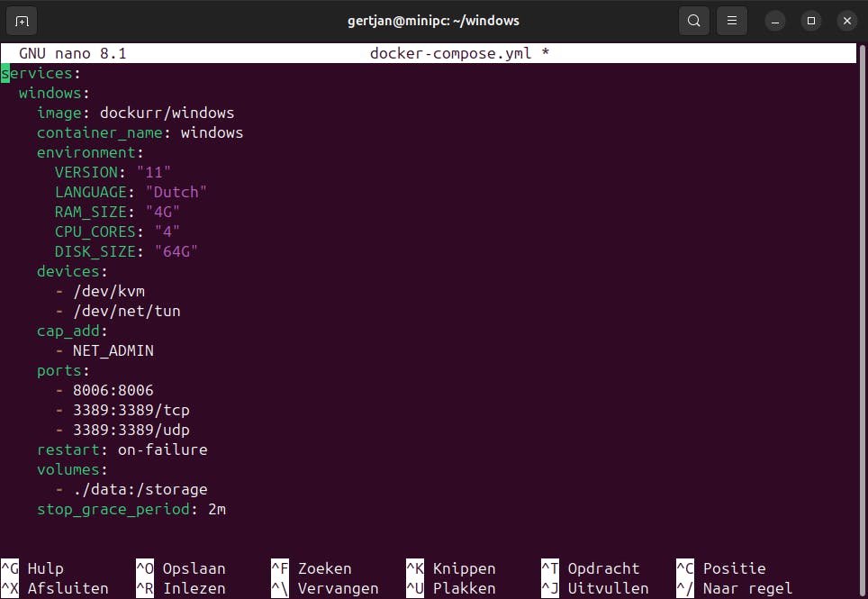Close the terminal window
This screenshot has width=868, height=599.
[847, 21]
